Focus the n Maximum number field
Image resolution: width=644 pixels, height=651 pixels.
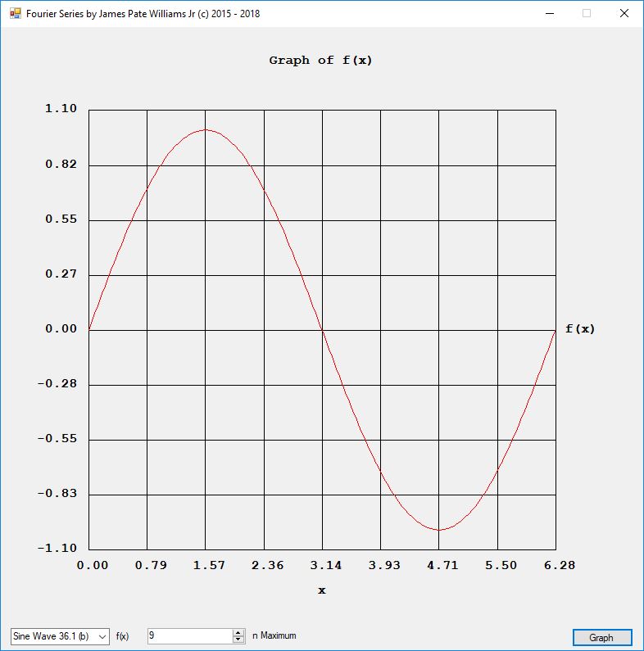[190, 635]
